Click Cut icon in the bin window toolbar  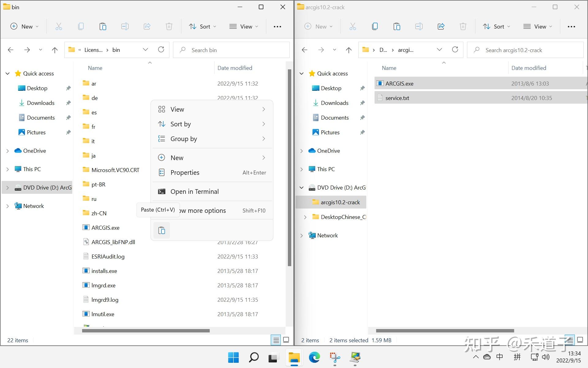point(59,27)
